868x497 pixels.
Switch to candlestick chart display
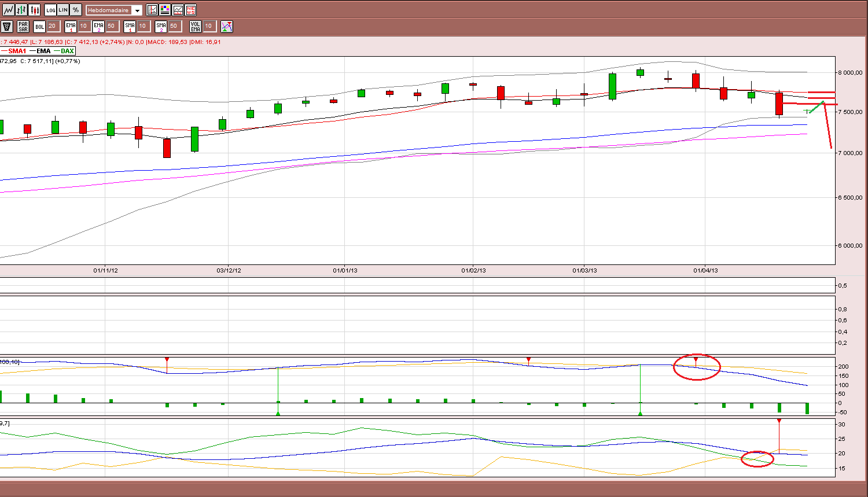pyautogui.click(x=35, y=10)
